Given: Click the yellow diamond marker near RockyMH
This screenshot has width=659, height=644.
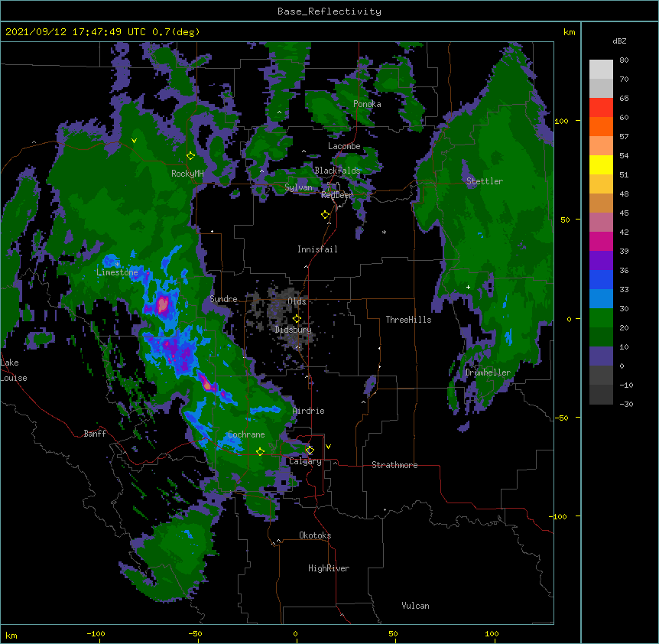Looking at the screenshot, I should pos(190,156).
